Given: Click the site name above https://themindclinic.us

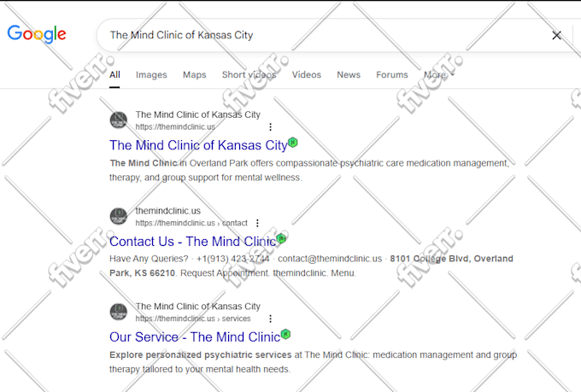Looking at the screenshot, I should click(198, 114).
